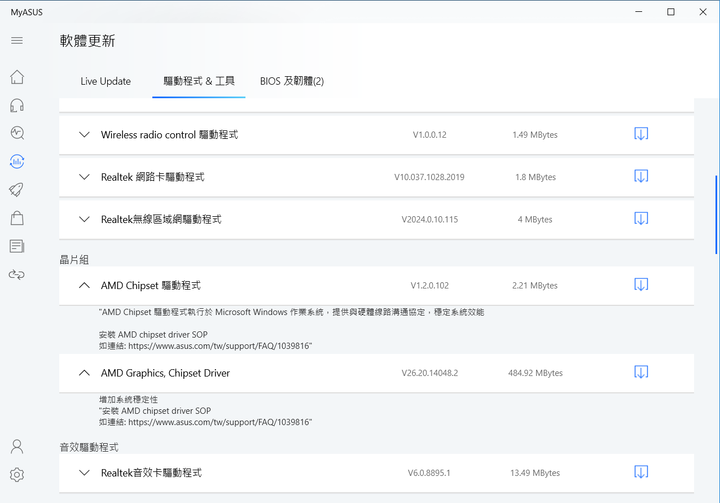Maximize the MyASUS window

[x=671, y=12]
